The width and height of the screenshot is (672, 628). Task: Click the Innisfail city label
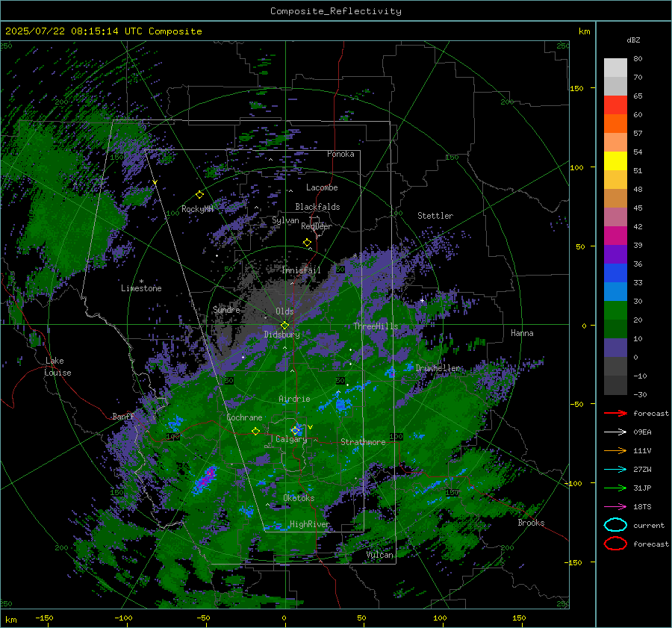click(301, 270)
